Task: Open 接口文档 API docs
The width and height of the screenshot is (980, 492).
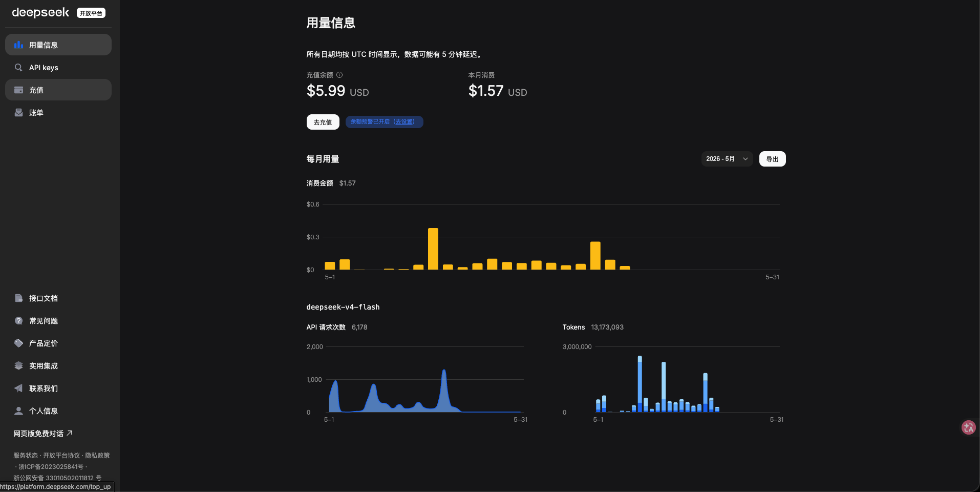Action: [x=58, y=298]
